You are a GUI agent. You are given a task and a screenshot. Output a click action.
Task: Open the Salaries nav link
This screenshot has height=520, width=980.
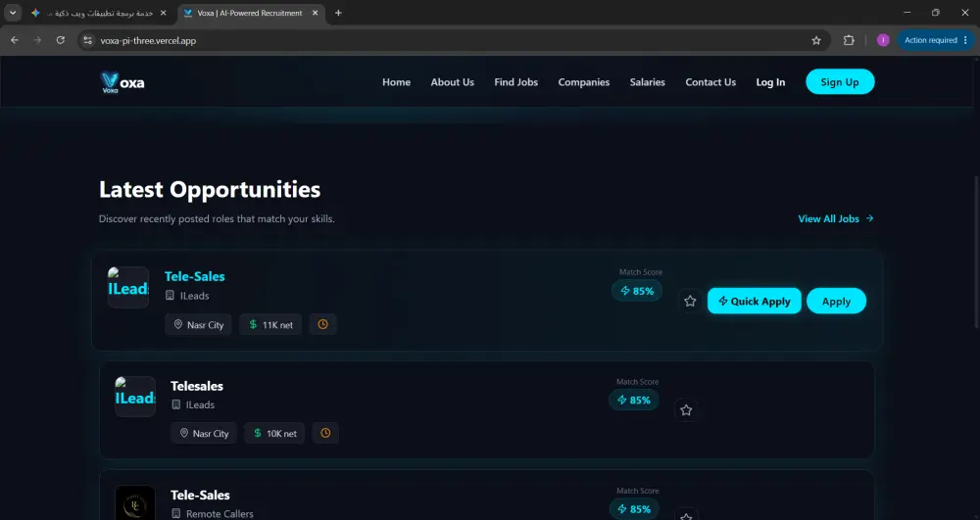coord(648,82)
